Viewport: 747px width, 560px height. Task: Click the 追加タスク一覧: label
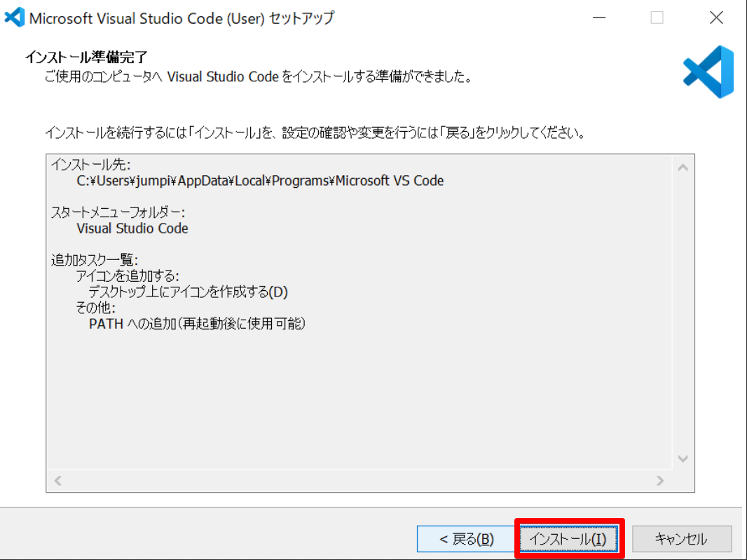[95, 260]
